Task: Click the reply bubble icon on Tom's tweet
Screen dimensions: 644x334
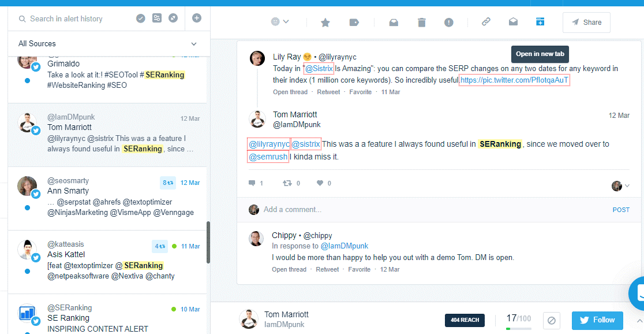Action: 252,183
